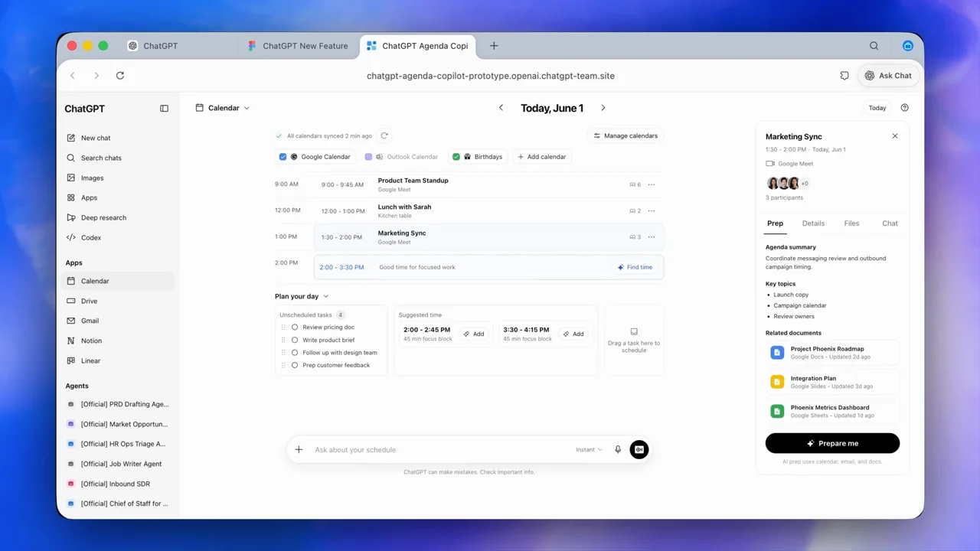Open the calendar help icon
This screenshot has width=980, height=551.
(x=905, y=108)
